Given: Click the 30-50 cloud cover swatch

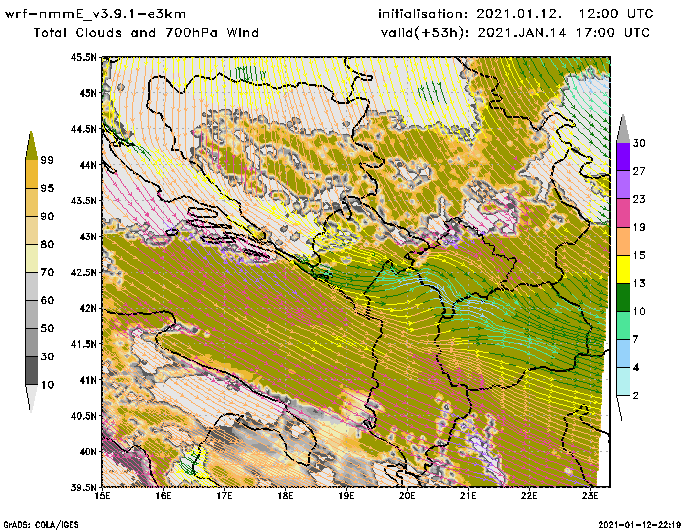Looking at the screenshot, I should click(x=31, y=342).
